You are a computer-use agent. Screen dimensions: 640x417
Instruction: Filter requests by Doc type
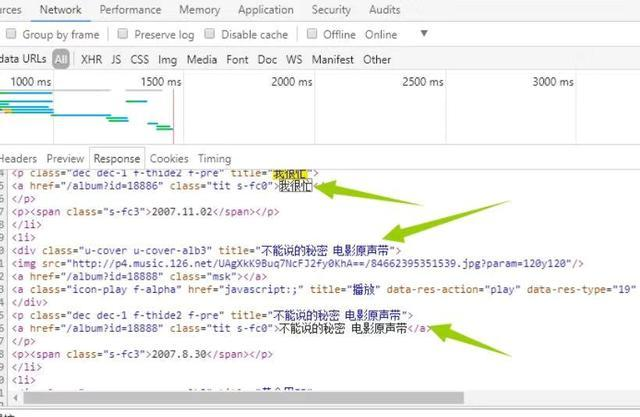(267, 60)
